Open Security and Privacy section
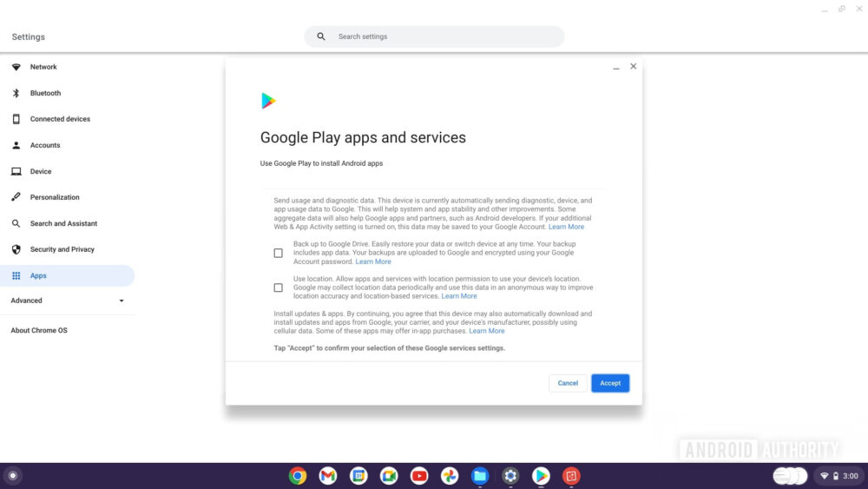Image resolution: width=868 pixels, height=489 pixels. click(x=62, y=250)
